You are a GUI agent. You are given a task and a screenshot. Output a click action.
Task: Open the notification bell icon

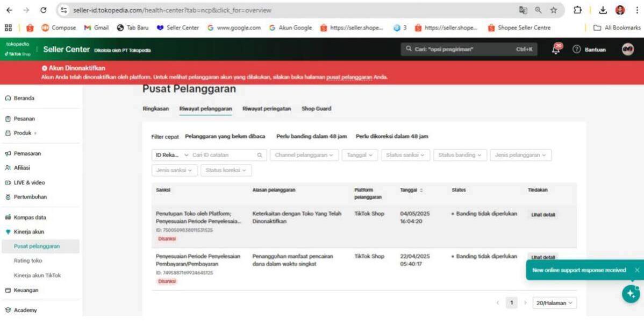pyautogui.click(x=556, y=49)
